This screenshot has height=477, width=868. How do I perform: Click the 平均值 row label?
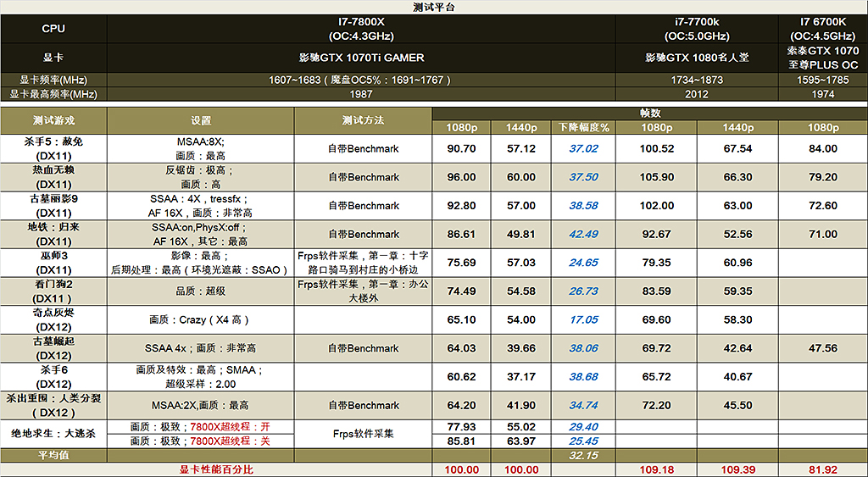[53, 456]
